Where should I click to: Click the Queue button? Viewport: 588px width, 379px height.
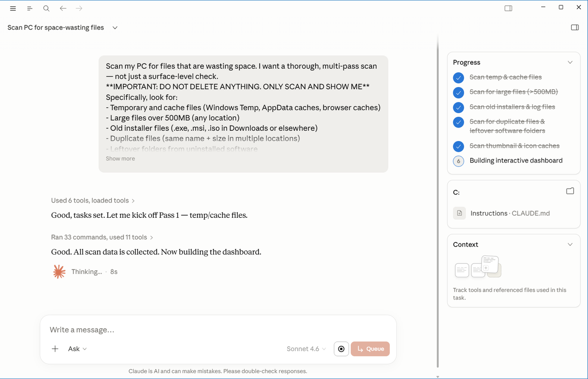click(x=370, y=349)
